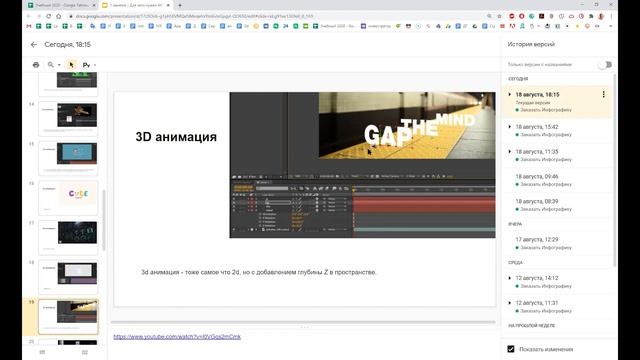Expand the 12 августа, 11:31 version
The height and width of the screenshot is (360, 640).
coord(509,303)
